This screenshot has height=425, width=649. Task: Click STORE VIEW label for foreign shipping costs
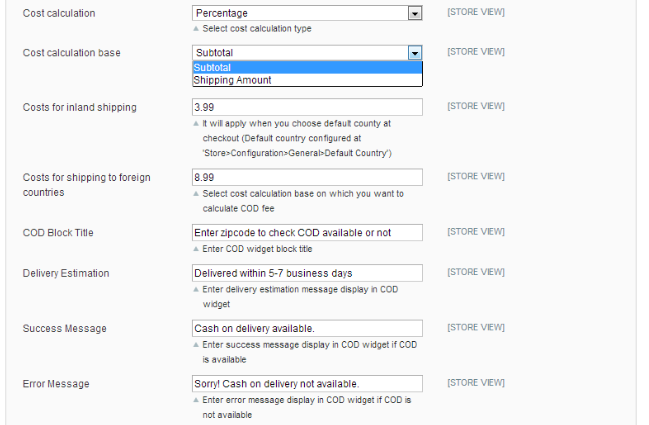[x=475, y=177]
